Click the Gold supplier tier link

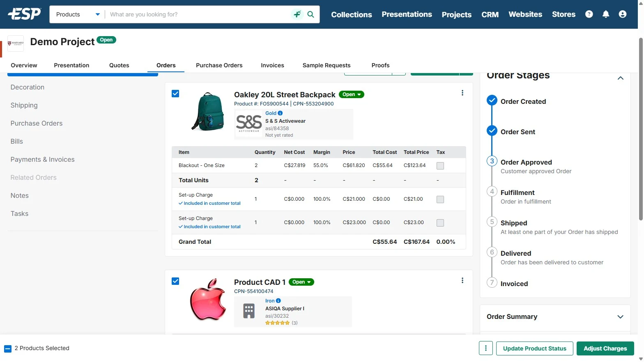pos(271,113)
